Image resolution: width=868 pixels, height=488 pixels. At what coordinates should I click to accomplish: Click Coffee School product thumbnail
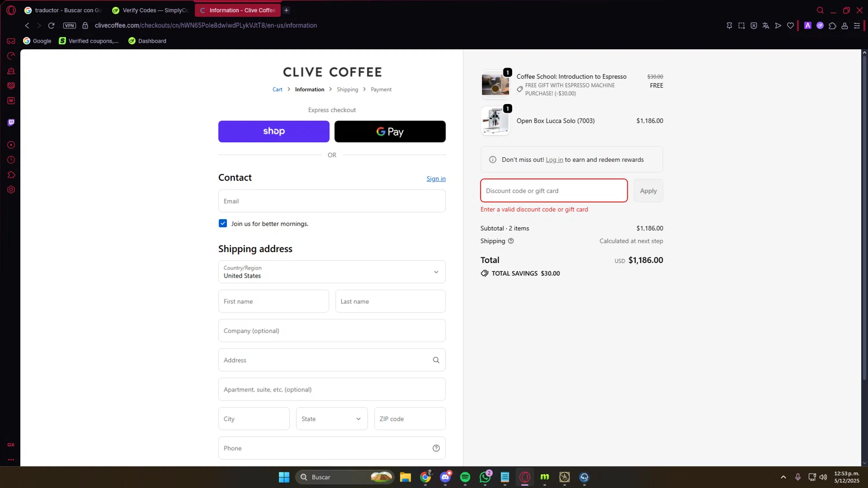click(495, 85)
